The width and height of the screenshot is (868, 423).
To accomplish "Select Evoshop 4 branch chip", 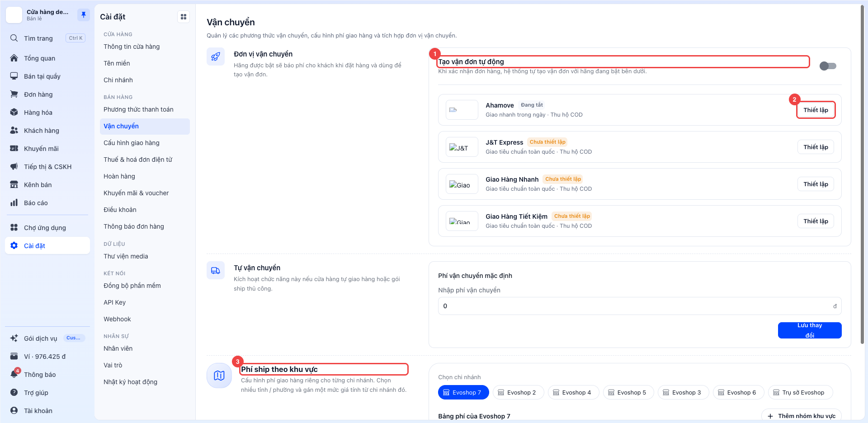I will click(573, 392).
